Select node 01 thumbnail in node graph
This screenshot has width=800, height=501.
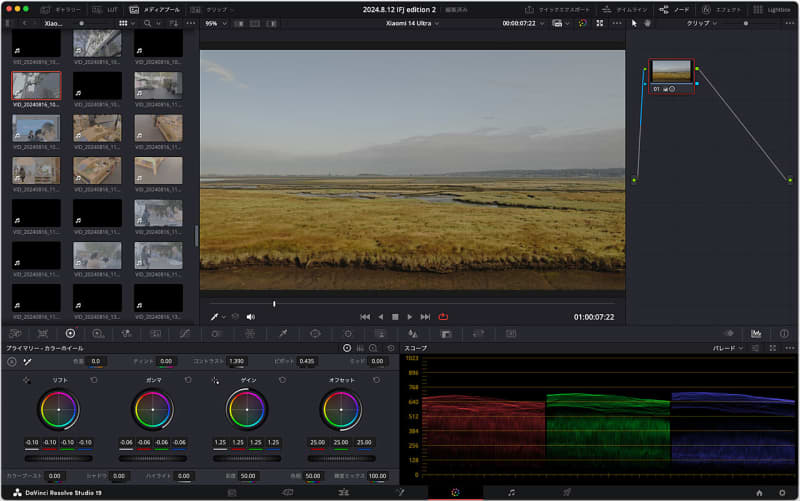point(671,71)
